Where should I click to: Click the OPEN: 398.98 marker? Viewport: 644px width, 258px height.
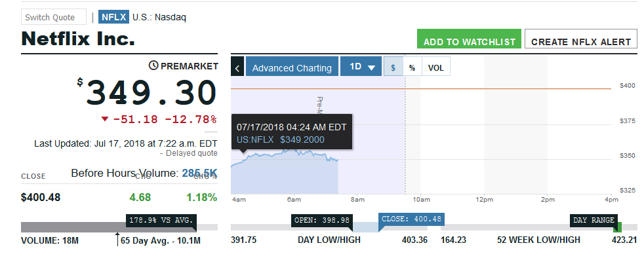tap(321, 220)
